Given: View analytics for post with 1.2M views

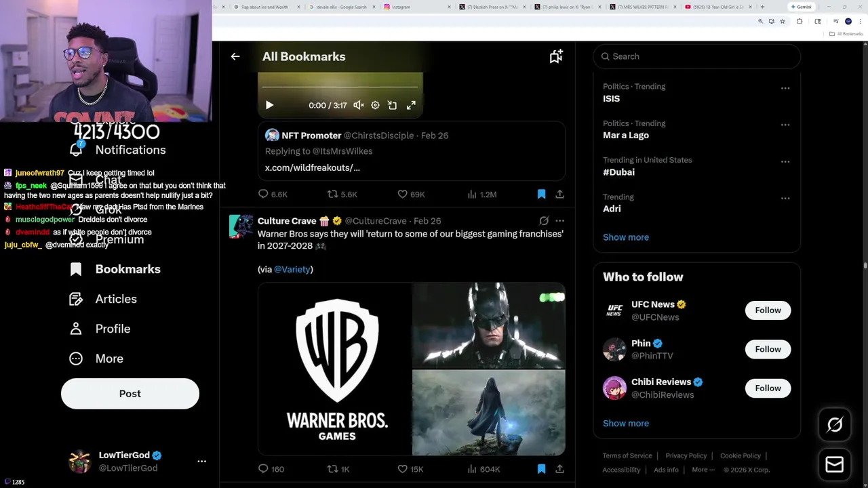Looking at the screenshot, I should (481, 195).
